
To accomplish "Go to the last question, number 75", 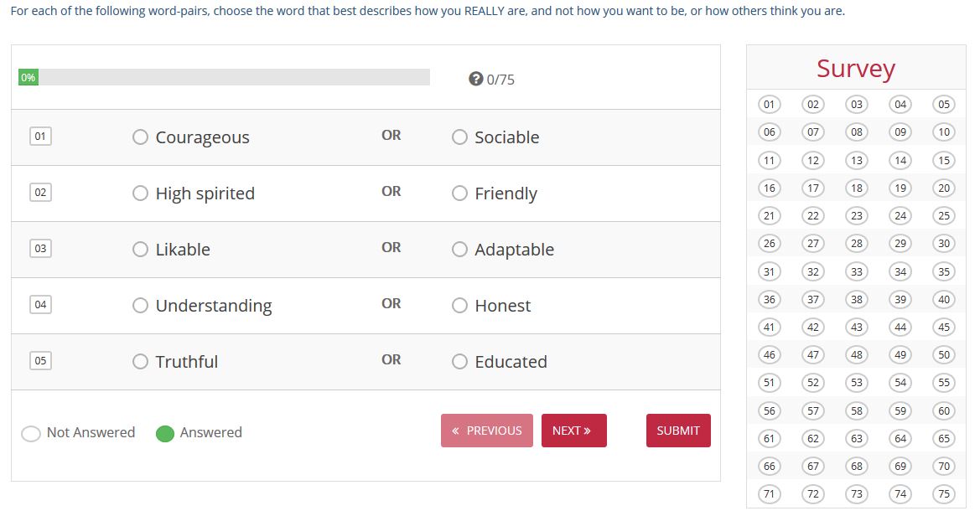I will (944, 493).
